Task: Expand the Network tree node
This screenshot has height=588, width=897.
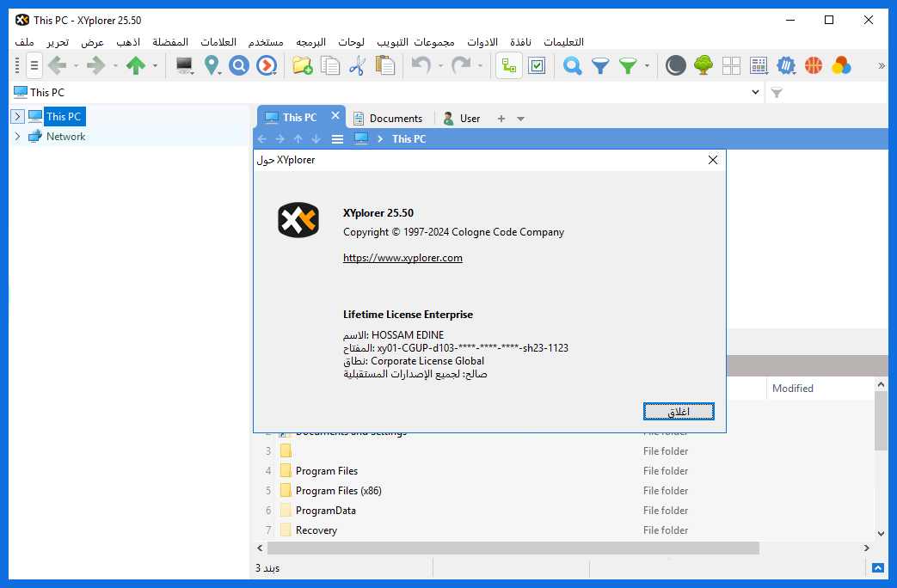Action: pos(17,136)
